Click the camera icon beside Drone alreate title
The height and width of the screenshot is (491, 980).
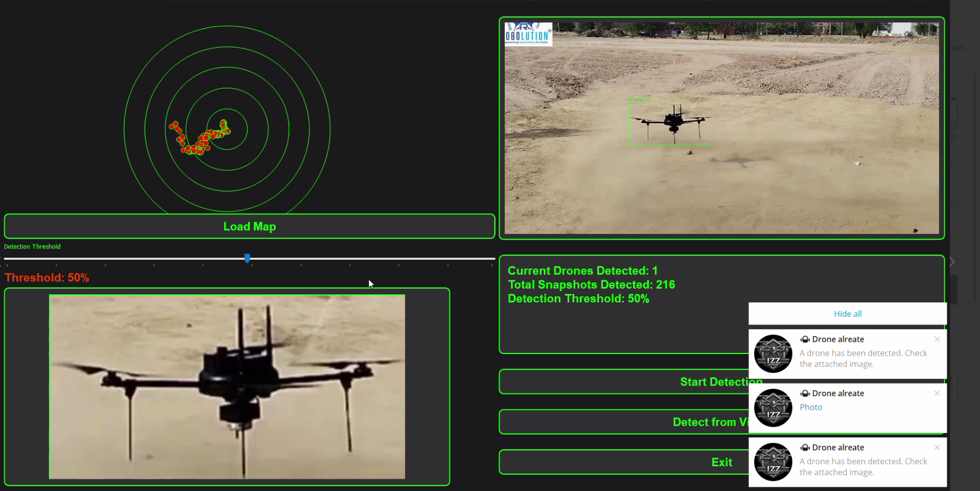click(x=805, y=339)
